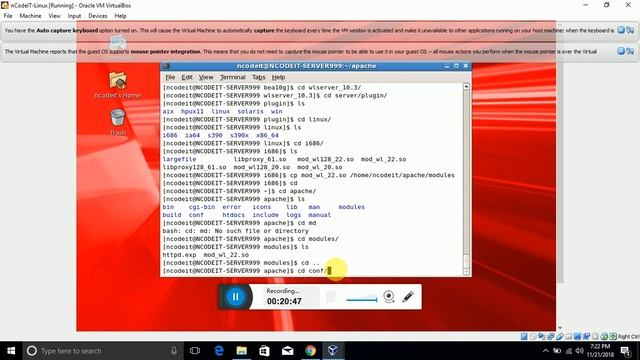Click VirtualBox hard disk activity indicator

click(x=524, y=336)
